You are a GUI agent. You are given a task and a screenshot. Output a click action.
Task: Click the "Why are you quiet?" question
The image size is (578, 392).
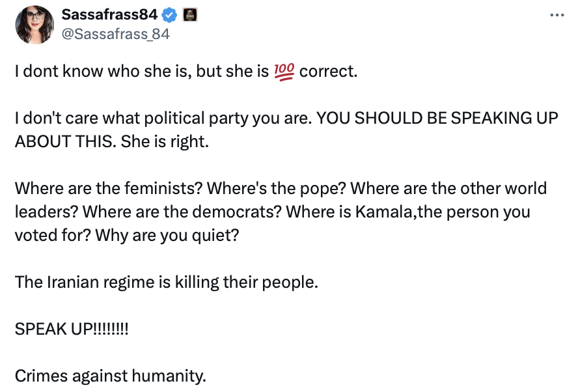167,234
